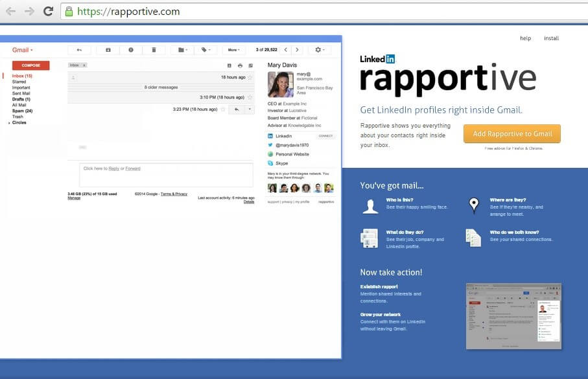Screen dimensions: 588x379
Task: Click the first shared connection avatar
Action: (272, 188)
